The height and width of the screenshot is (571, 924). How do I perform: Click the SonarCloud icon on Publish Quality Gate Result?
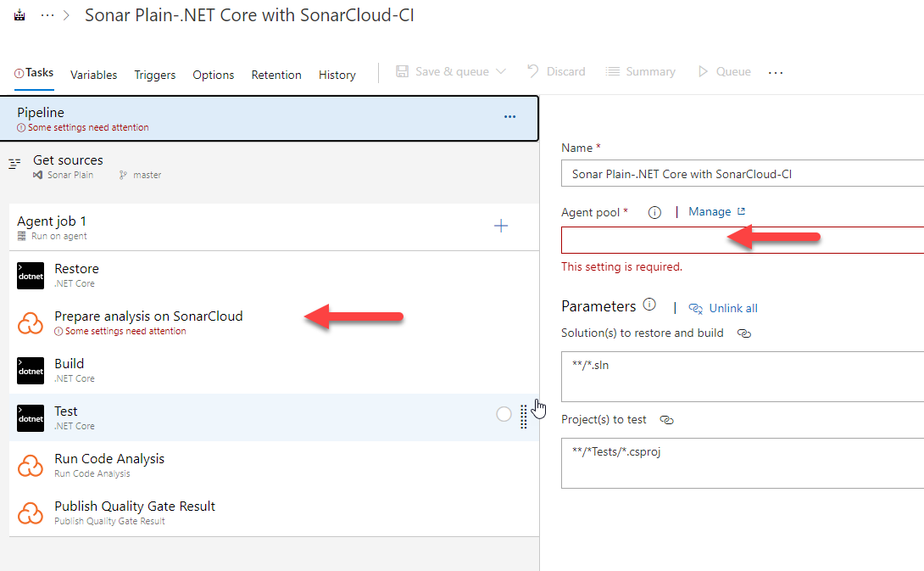tap(29, 512)
